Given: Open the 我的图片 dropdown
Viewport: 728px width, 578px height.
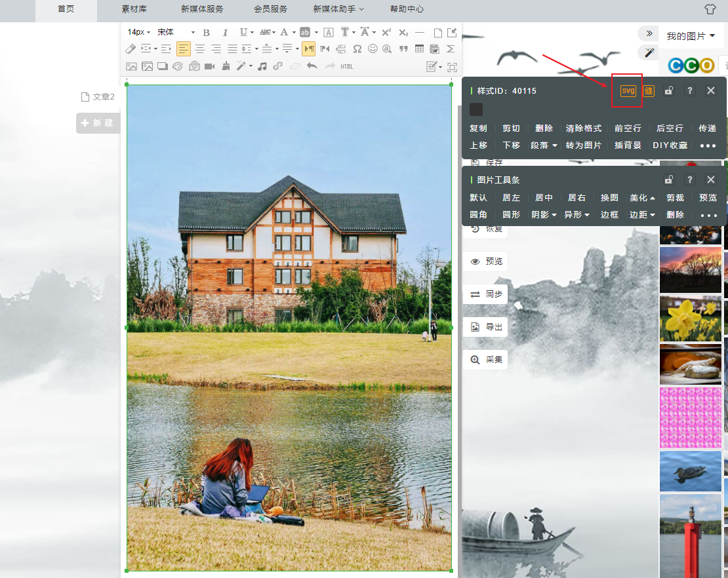Looking at the screenshot, I should tap(691, 36).
